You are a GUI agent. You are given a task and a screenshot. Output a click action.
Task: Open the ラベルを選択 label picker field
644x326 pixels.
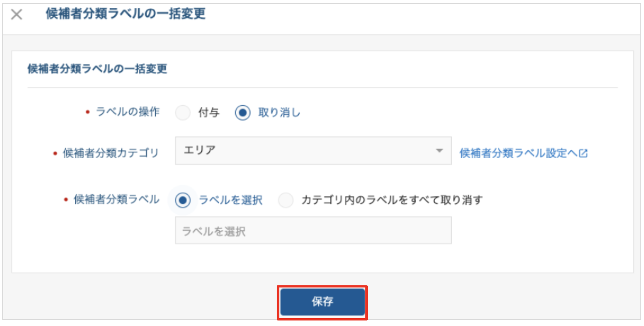coord(313,231)
